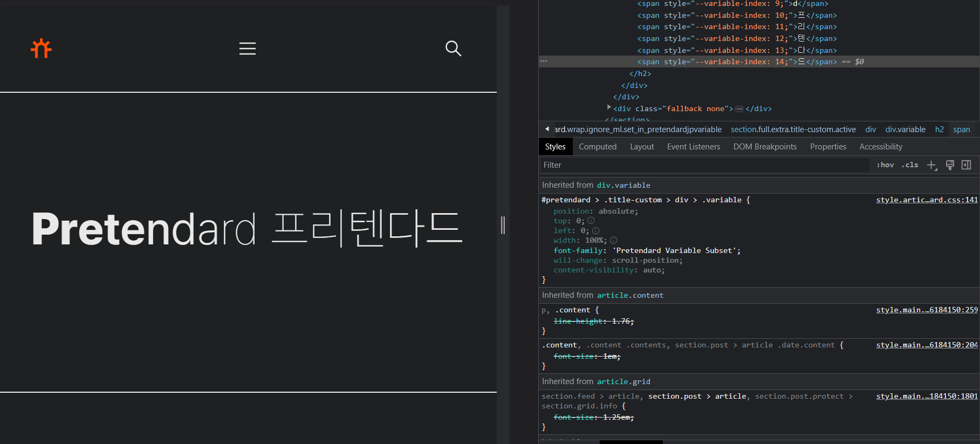Select the span with variable-index 12
980x444 pixels.
point(737,38)
